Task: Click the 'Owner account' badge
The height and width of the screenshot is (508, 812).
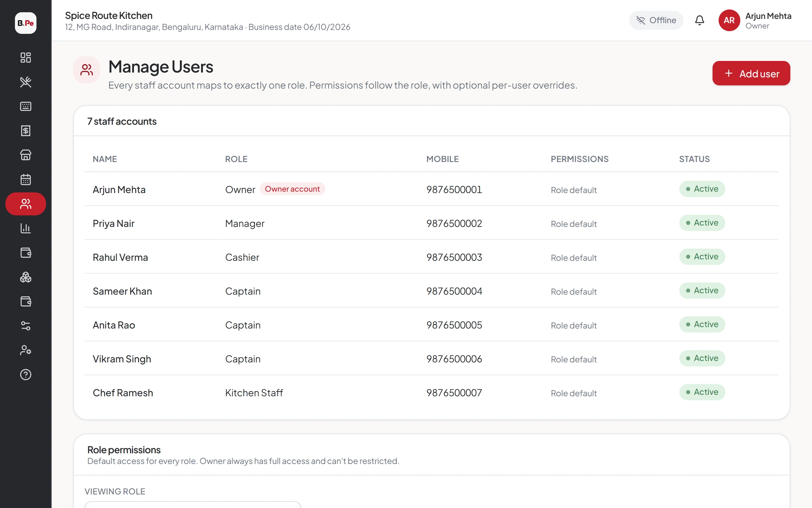Action: (x=292, y=189)
